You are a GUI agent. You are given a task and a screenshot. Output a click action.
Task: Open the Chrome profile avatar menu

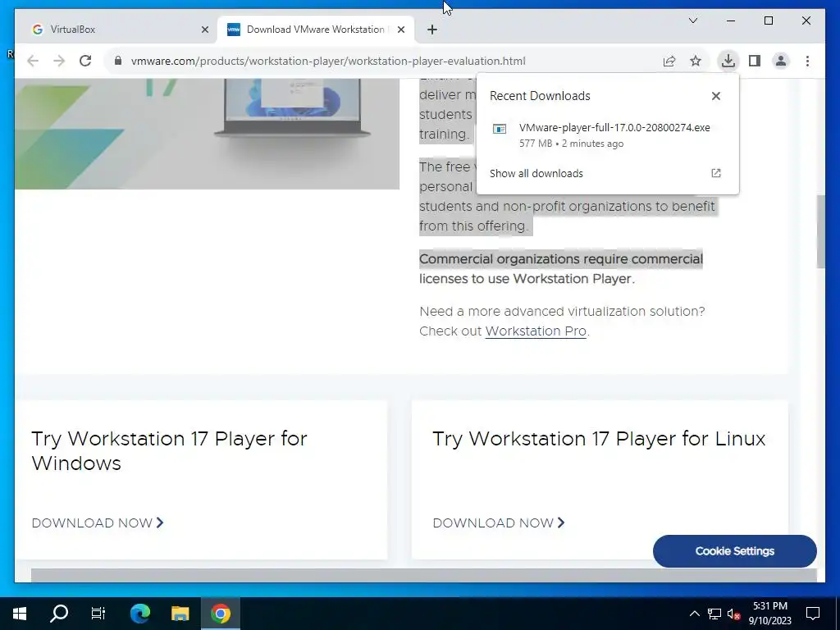781,61
